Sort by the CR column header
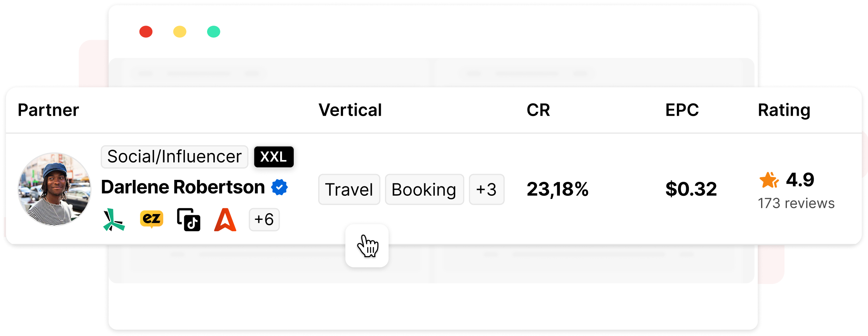The image size is (868, 336). [x=538, y=110]
